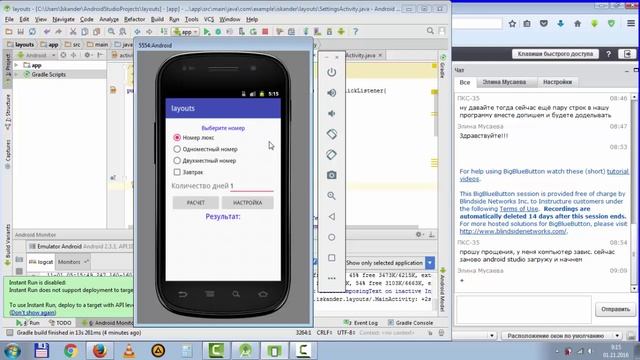Open the Firefox hamburger menu
This screenshot has height=360, width=640.
pos(631,24)
